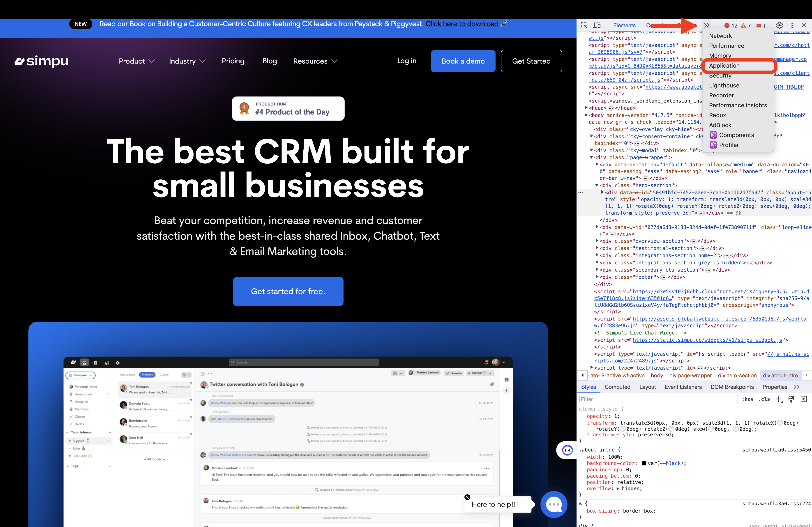
Task: Open the Blog link
Action: 270,61
